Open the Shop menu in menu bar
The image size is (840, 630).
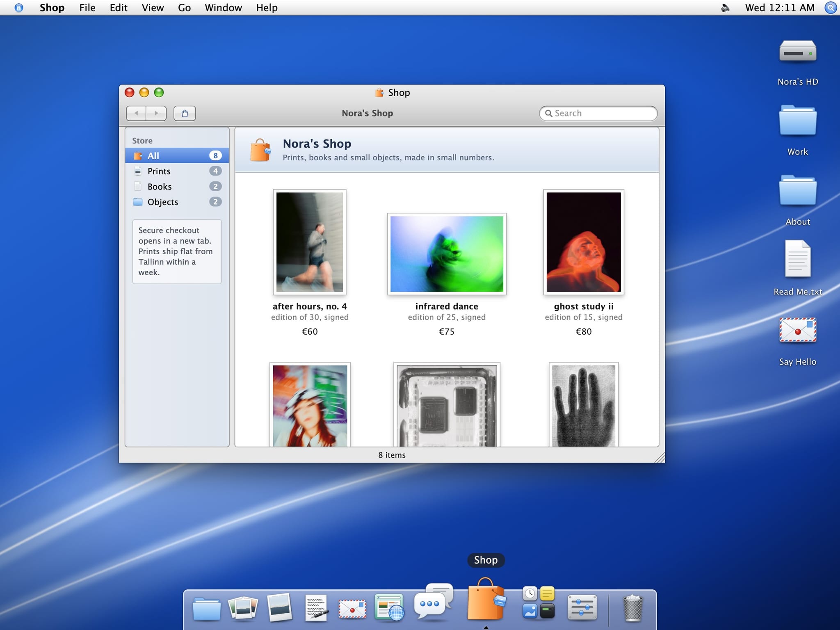click(52, 7)
